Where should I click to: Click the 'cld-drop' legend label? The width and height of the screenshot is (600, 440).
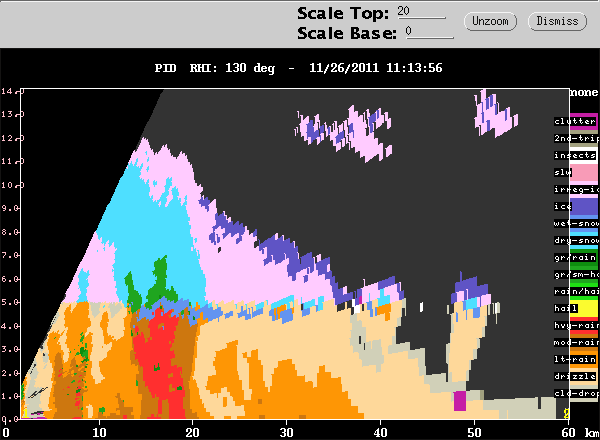pos(576,393)
